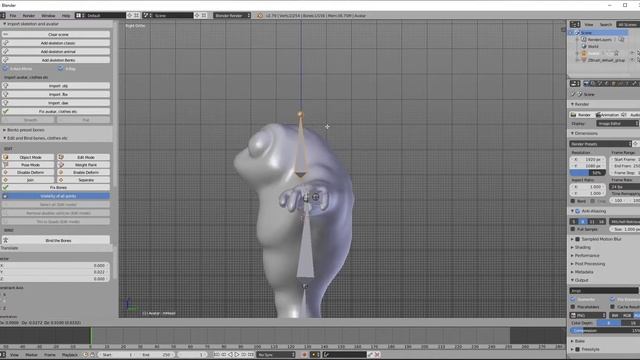This screenshot has width=640, height=360.
Task: Click the World item in outliner
Action: coord(593,46)
